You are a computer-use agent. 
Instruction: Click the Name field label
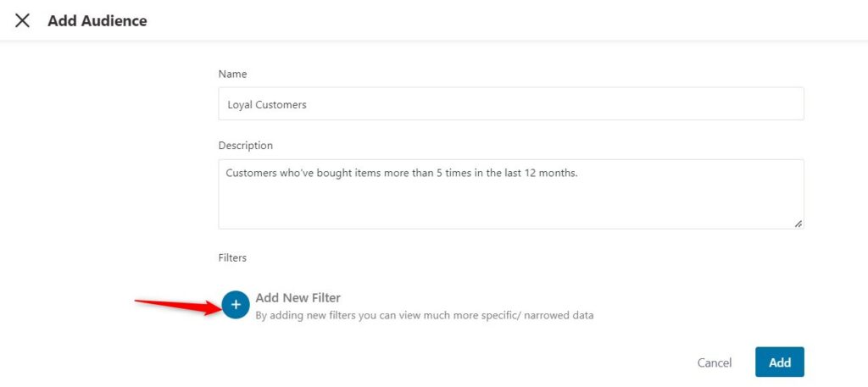pos(232,74)
